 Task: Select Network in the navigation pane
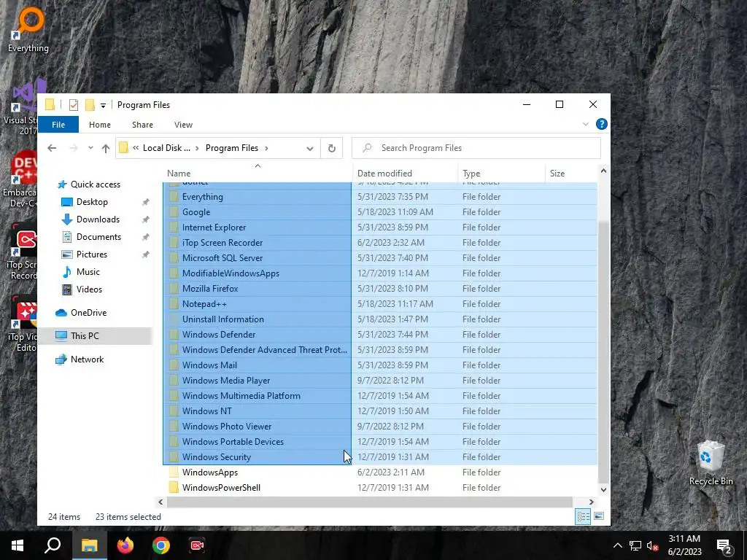[87, 359]
